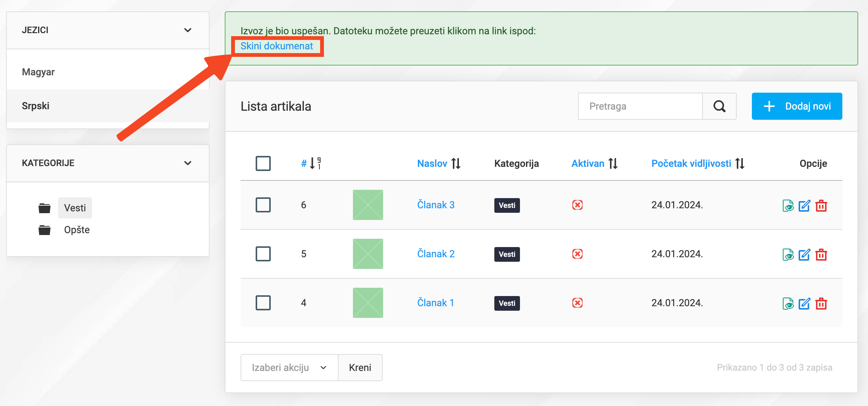
Task: Collapse the JEZICI panel
Action: 187,30
